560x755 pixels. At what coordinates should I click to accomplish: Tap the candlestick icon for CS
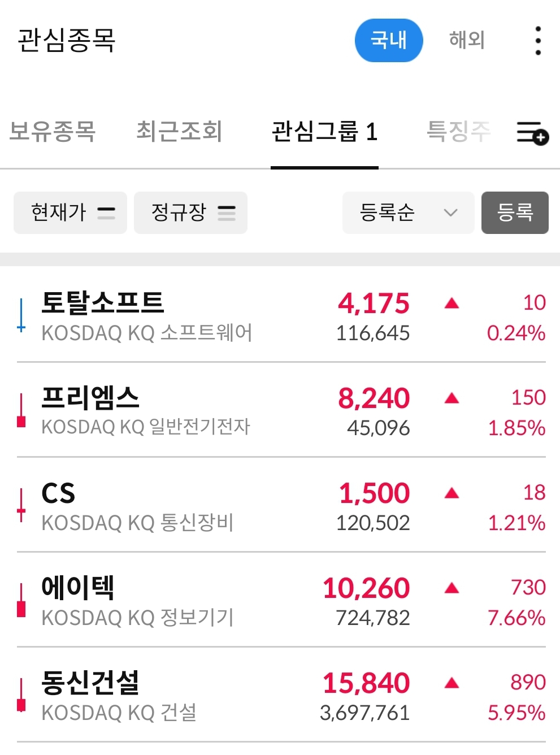coord(21,505)
